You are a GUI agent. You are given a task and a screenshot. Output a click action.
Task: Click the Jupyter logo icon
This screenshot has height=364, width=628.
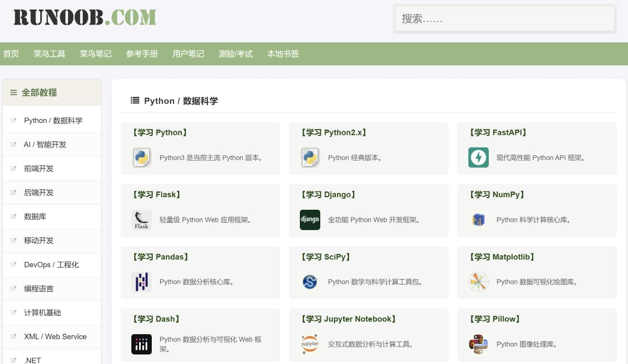tap(310, 344)
